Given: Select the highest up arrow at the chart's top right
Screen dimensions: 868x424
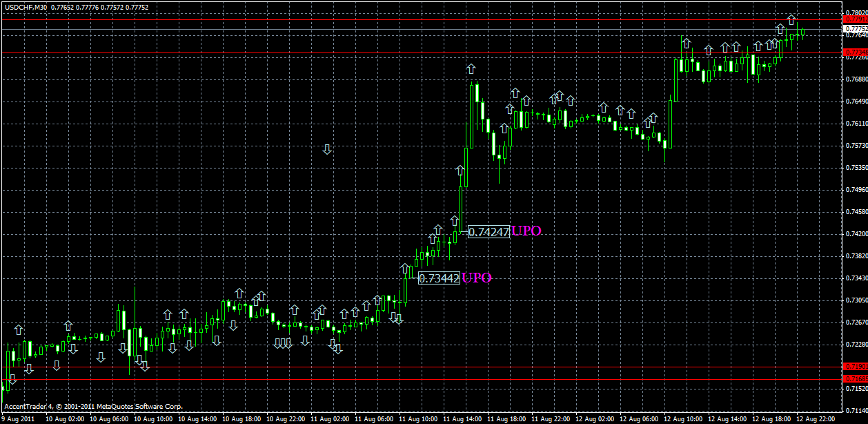Looking at the screenshot, I should (x=791, y=19).
